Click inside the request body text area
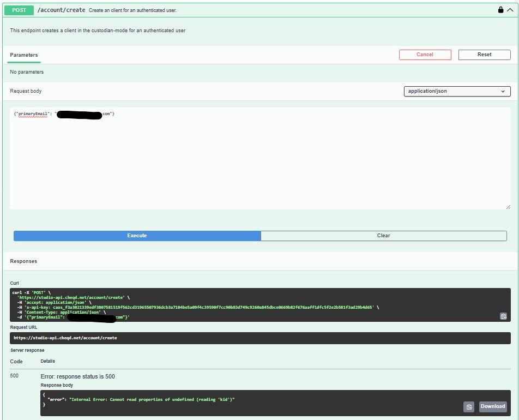519x420 pixels. tap(260, 158)
